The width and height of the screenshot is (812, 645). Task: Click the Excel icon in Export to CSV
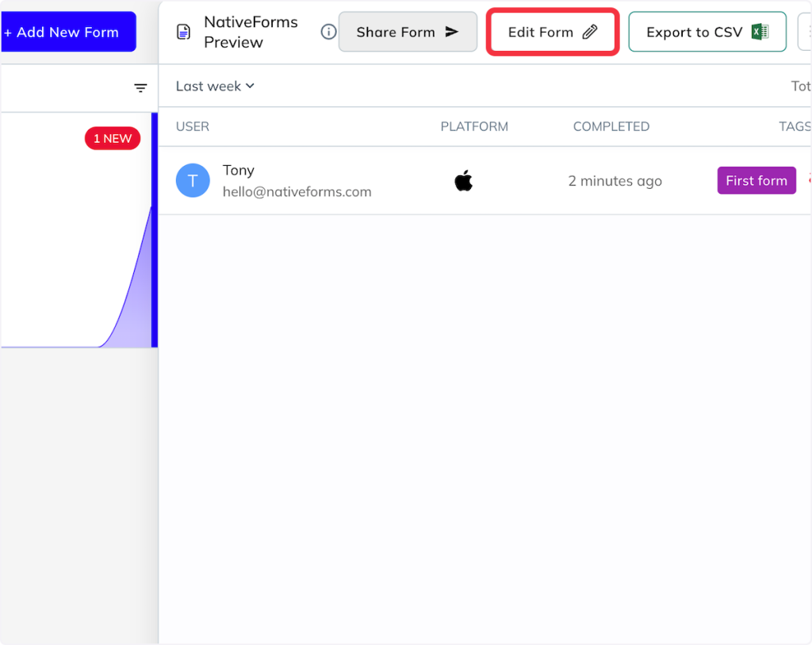[x=760, y=32]
